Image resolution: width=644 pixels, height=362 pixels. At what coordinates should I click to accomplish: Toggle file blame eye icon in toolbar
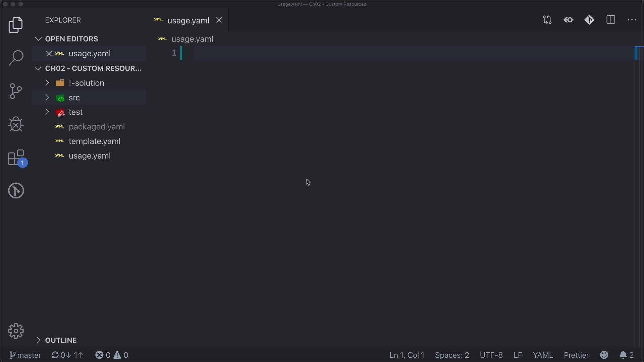568,20
